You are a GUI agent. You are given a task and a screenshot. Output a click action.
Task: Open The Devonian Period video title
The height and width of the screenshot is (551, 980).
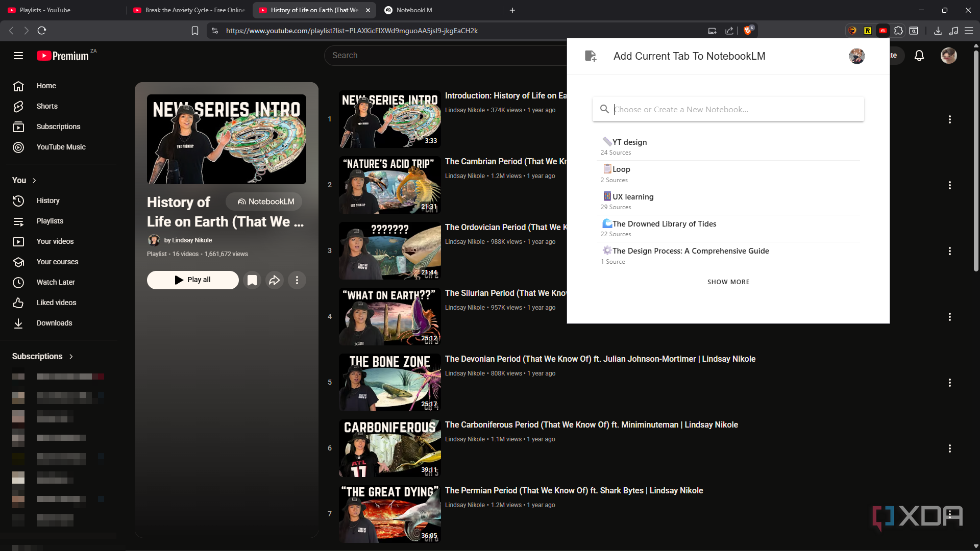600,359
